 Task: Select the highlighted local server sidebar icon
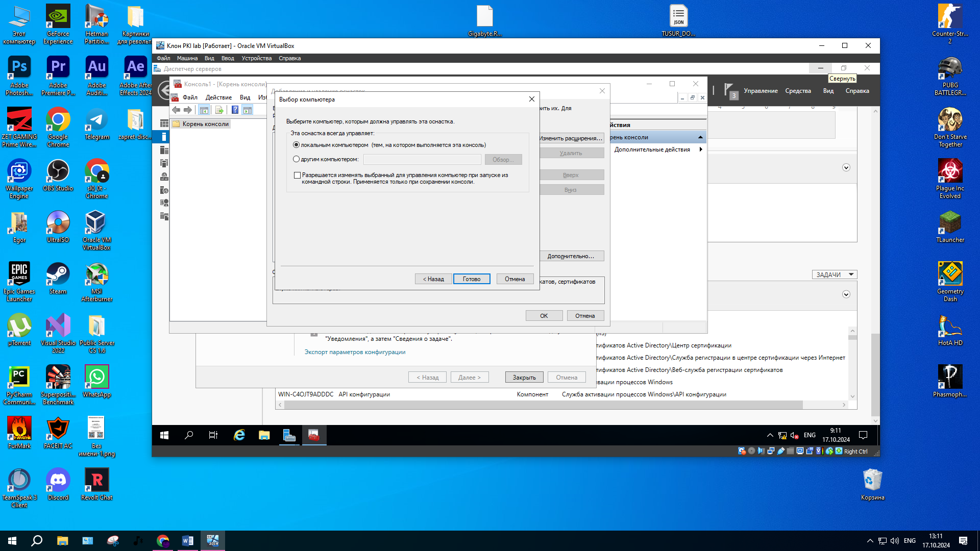[x=164, y=137]
